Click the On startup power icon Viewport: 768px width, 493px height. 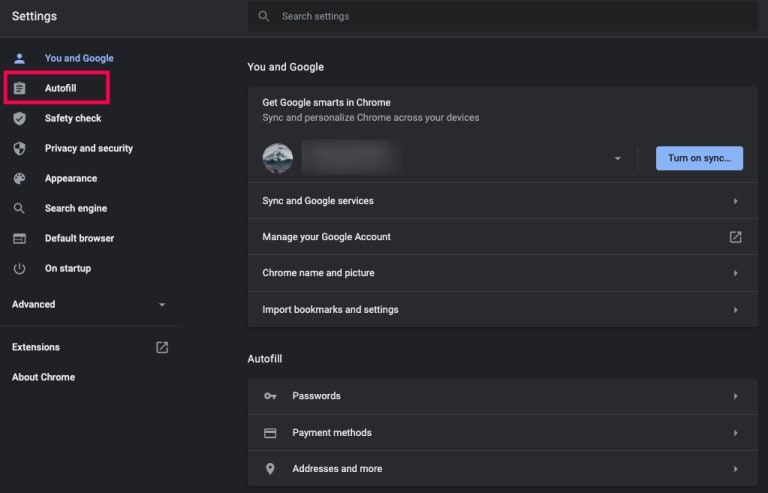click(19, 269)
